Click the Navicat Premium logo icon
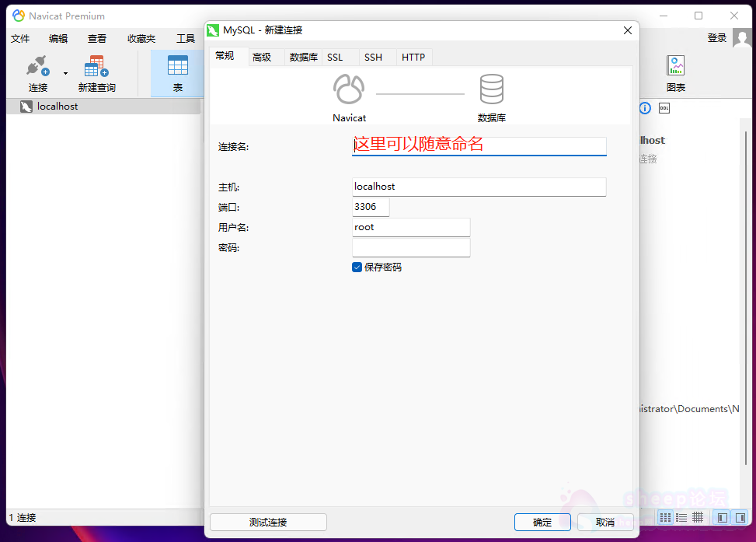 click(19, 16)
